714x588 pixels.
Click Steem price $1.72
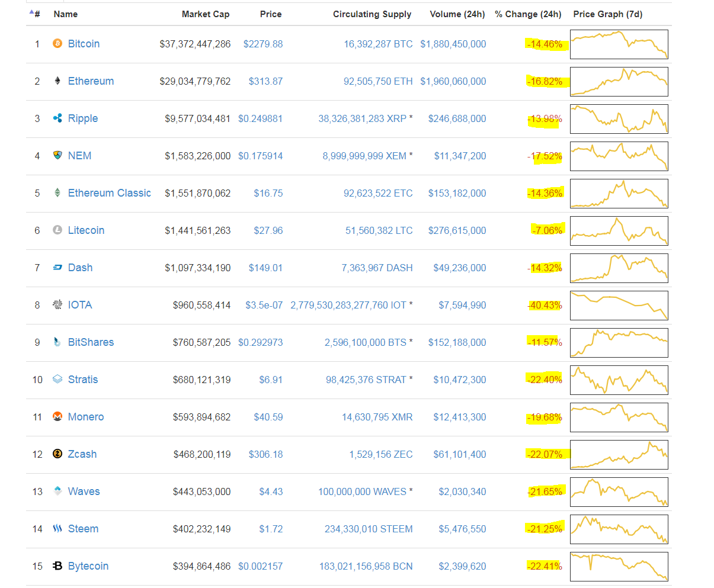tap(271, 529)
